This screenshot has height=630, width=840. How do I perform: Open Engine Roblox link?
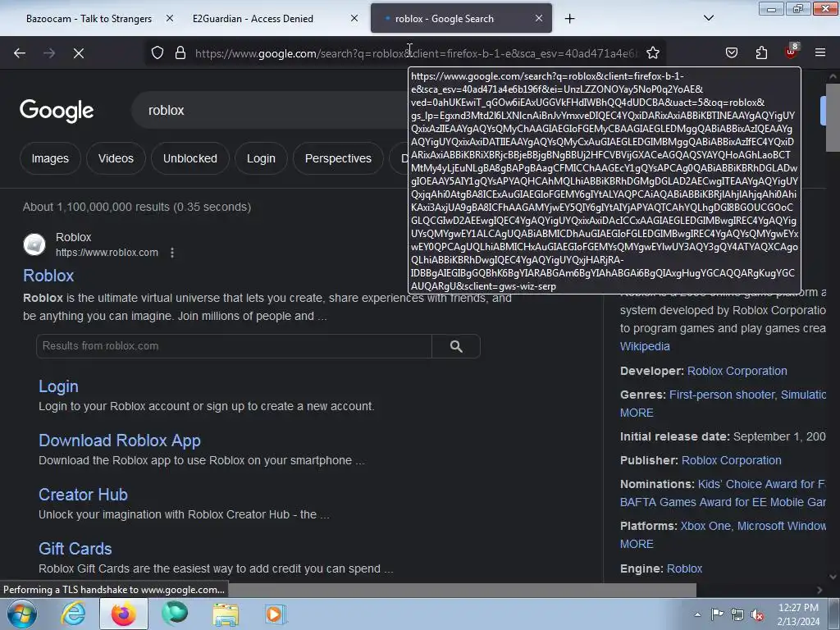point(684,568)
